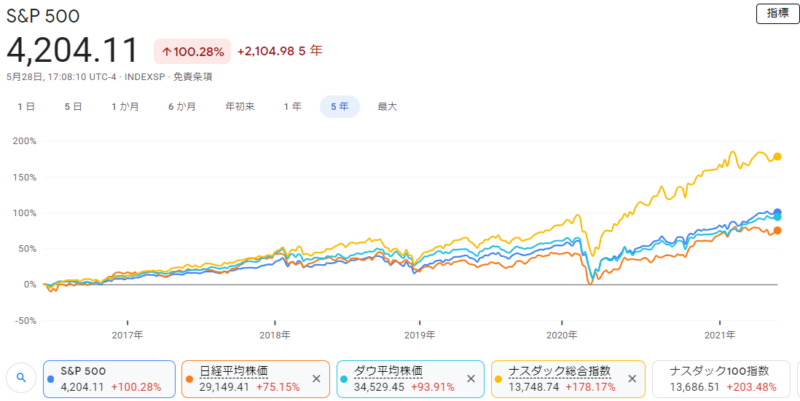The height and width of the screenshot is (401, 800).
Task: Click the orange 日経平均株価 chip color dot
Action: (x=189, y=379)
